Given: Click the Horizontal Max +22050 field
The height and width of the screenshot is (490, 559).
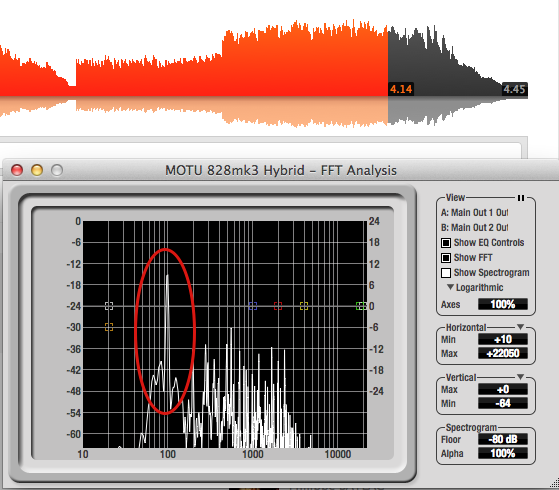Looking at the screenshot, I should click(x=503, y=353).
